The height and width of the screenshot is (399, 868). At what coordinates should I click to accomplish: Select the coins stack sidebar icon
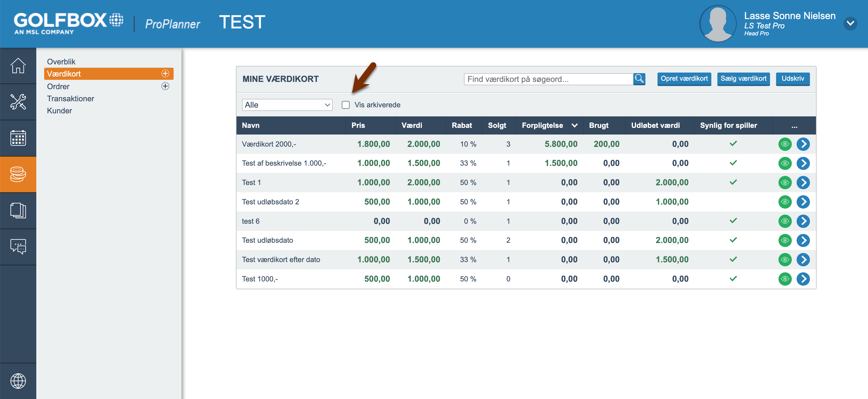click(x=18, y=174)
